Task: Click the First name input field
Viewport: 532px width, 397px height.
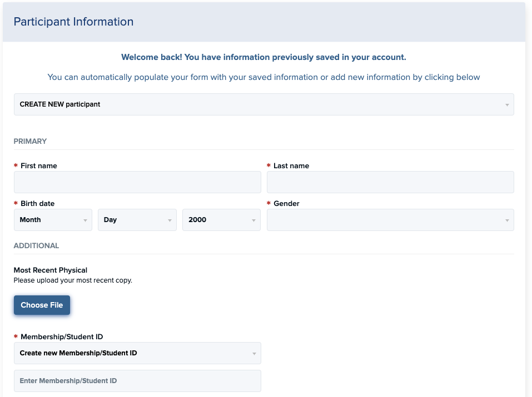Action: (x=137, y=182)
